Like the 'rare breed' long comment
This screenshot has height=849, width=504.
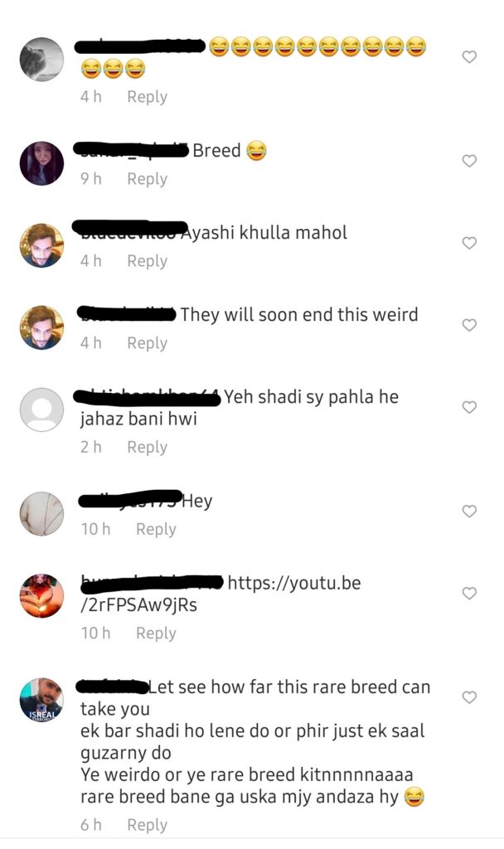point(469,696)
